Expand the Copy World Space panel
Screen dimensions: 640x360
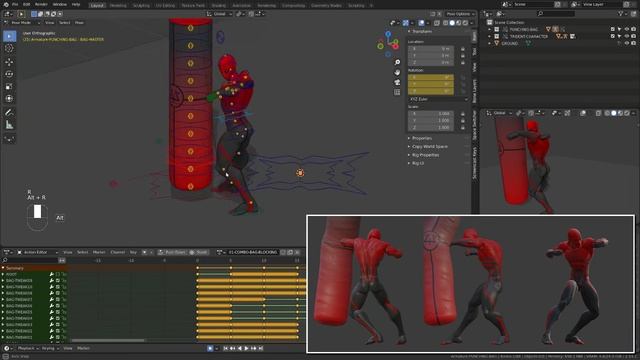(429, 147)
